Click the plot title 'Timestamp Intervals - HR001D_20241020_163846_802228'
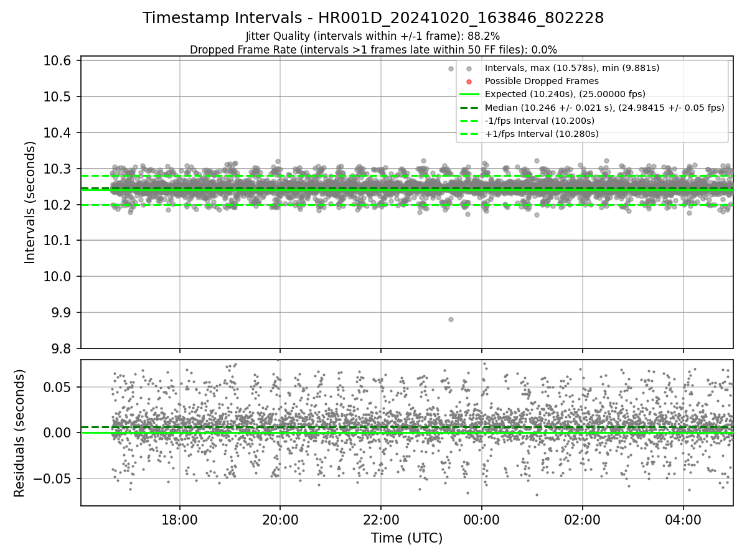The height and width of the screenshot is (560, 747). coord(373,18)
